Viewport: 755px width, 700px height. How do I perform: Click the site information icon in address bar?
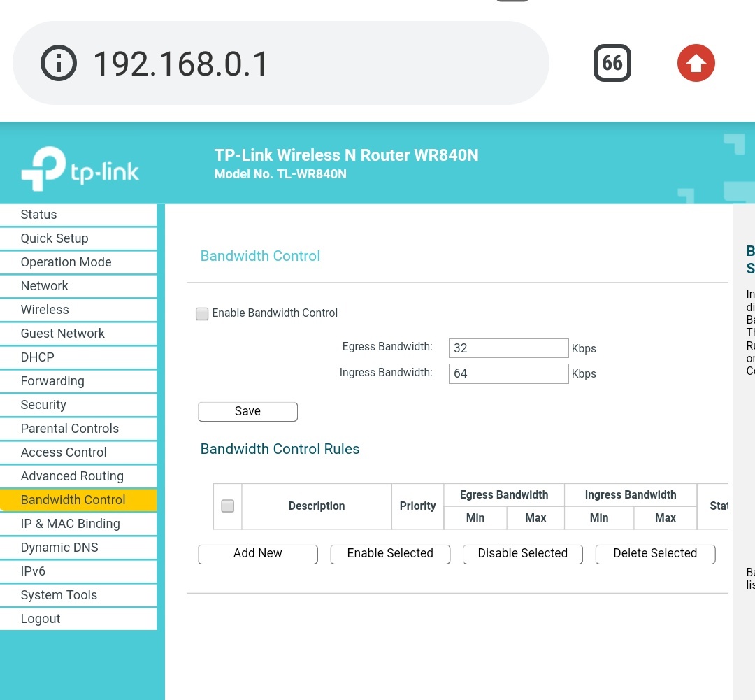[59, 62]
